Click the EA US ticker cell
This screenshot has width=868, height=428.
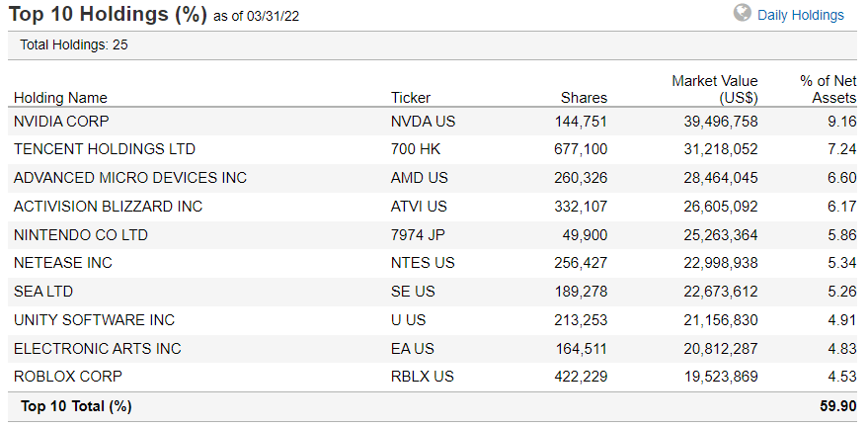415,349
